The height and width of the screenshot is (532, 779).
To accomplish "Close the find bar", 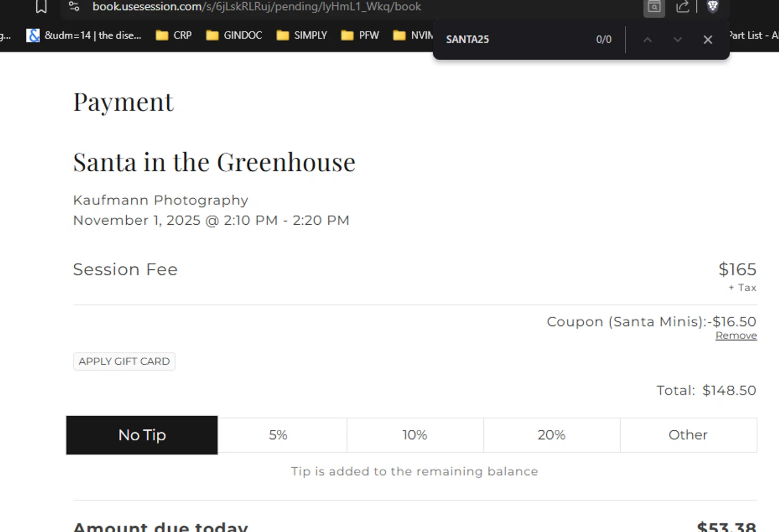I will point(708,39).
